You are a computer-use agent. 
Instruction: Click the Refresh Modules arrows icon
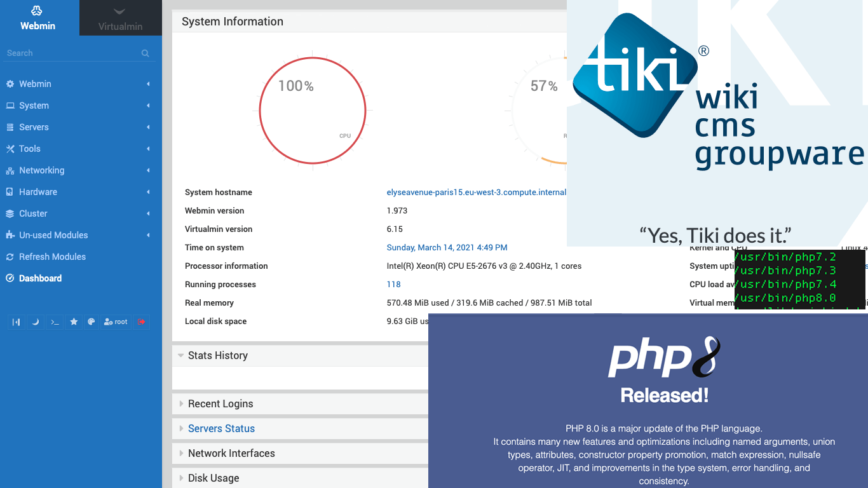pos(10,257)
